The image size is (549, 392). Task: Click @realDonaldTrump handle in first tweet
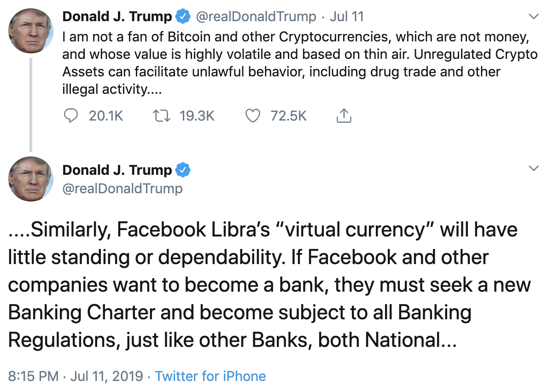click(256, 17)
